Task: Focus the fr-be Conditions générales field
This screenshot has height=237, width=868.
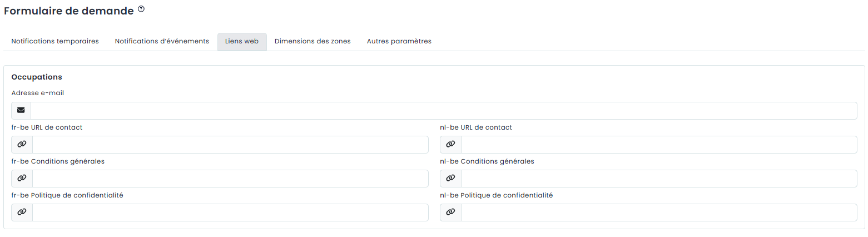Action: pos(230,179)
